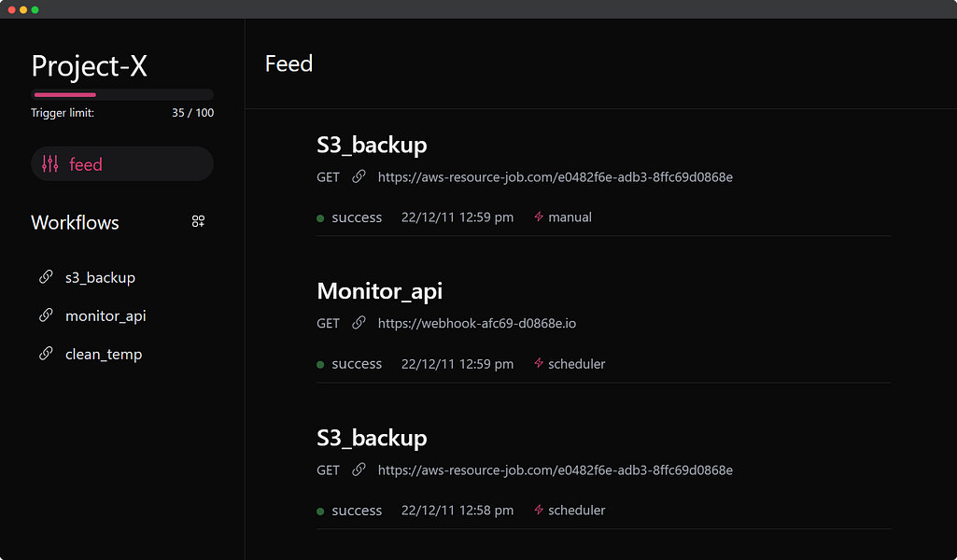Click success status text of manual run
The width and height of the screenshot is (957, 560).
(357, 217)
